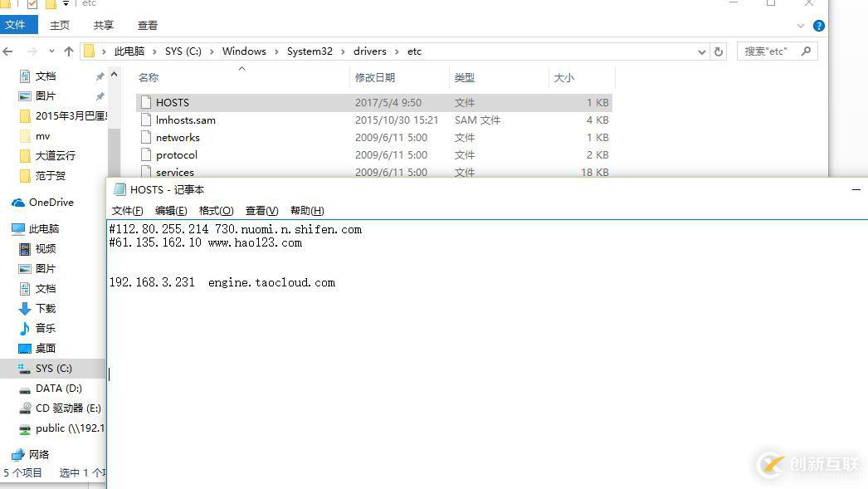Screen dimensions: 868x489
Task: Open the public network drive
Action: 70,428
